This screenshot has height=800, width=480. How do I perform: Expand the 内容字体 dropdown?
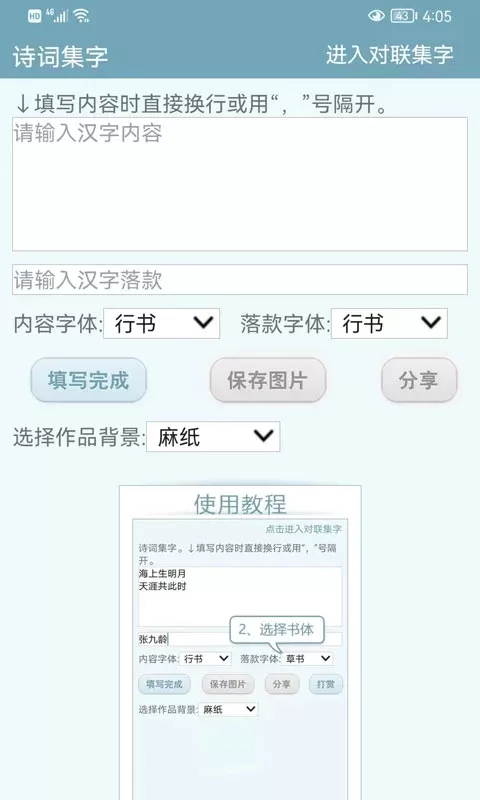tap(162, 323)
